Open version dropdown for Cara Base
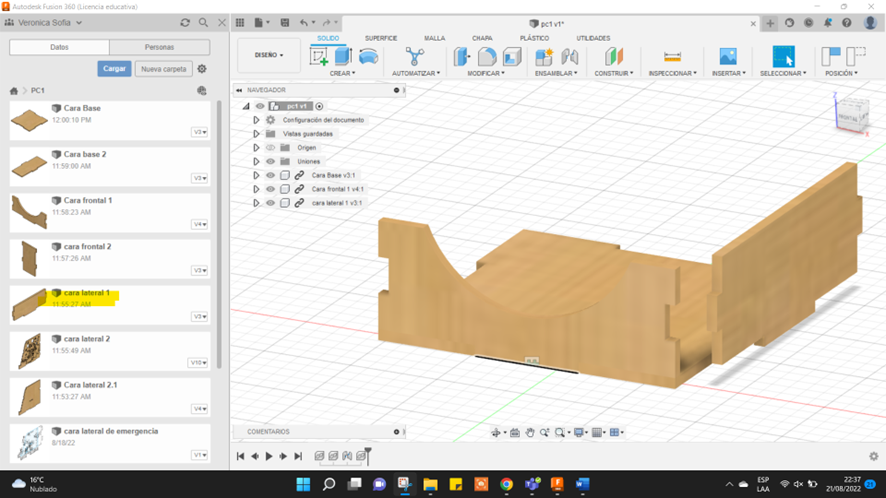Screen dimensions: 886x498 tap(200, 132)
